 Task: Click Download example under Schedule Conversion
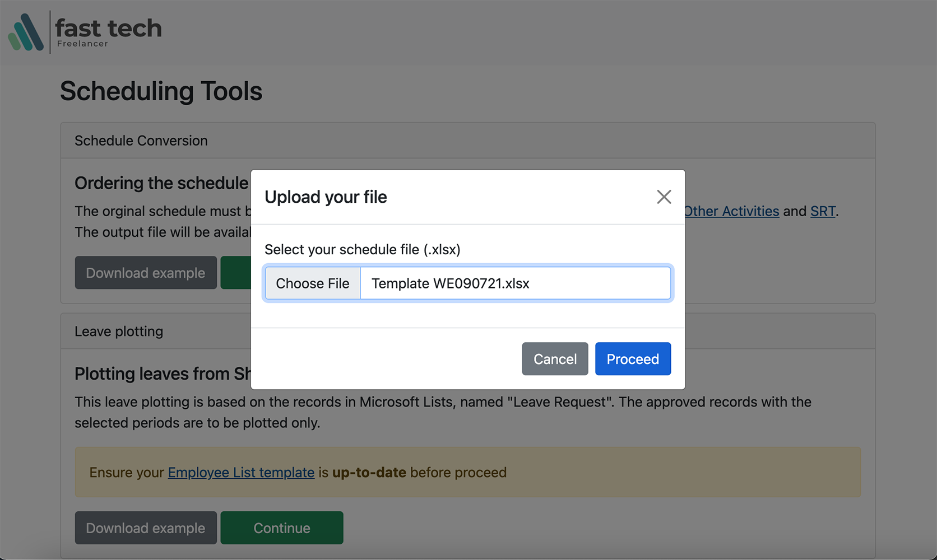coord(146,273)
